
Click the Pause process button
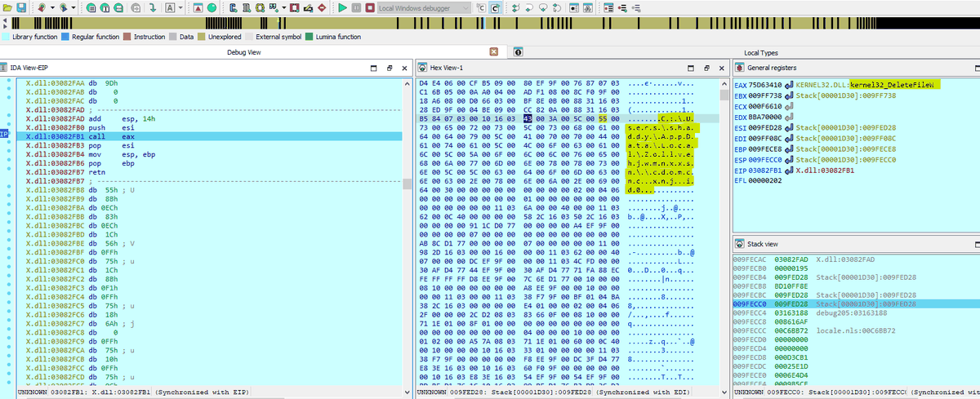coord(357,7)
